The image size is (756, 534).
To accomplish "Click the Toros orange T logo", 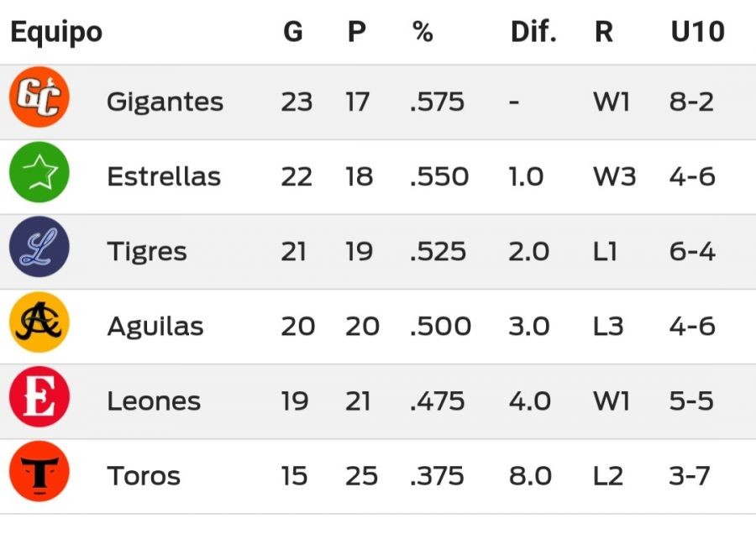I will point(39,473).
